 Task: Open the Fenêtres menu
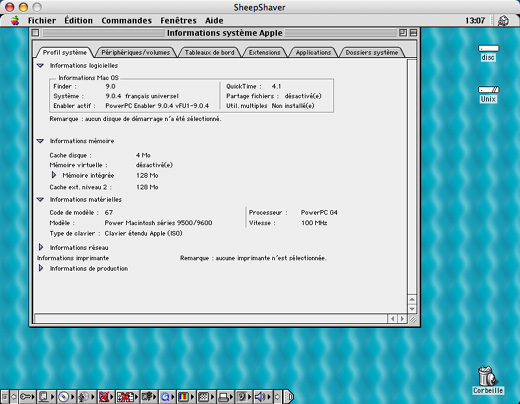(178, 21)
